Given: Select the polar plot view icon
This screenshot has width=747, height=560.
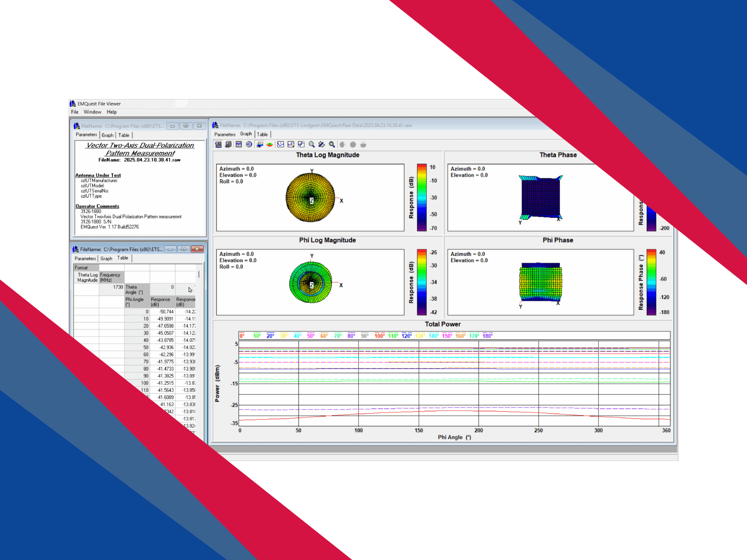Looking at the screenshot, I should (249, 145).
